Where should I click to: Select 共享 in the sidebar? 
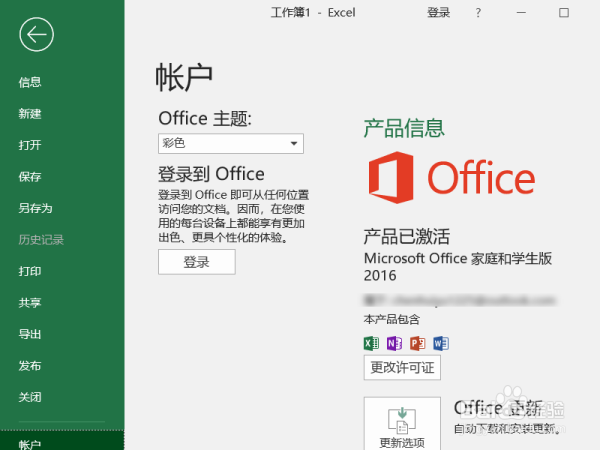click(x=30, y=303)
